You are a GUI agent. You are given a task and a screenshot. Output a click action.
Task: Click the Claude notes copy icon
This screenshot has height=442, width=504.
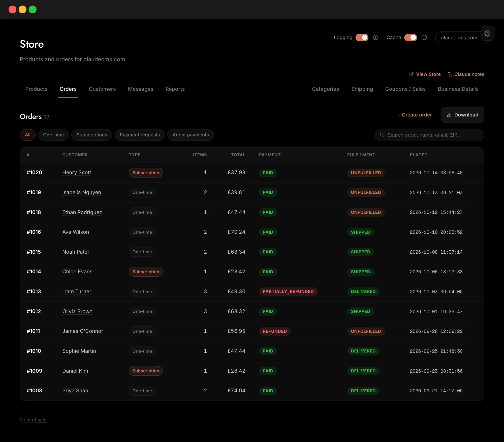pyautogui.click(x=450, y=74)
